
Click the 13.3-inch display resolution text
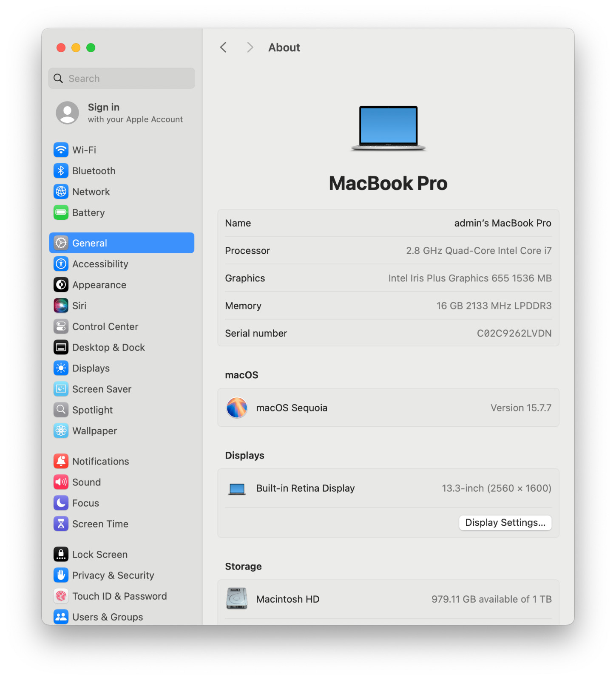pyautogui.click(x=497, y=488)
